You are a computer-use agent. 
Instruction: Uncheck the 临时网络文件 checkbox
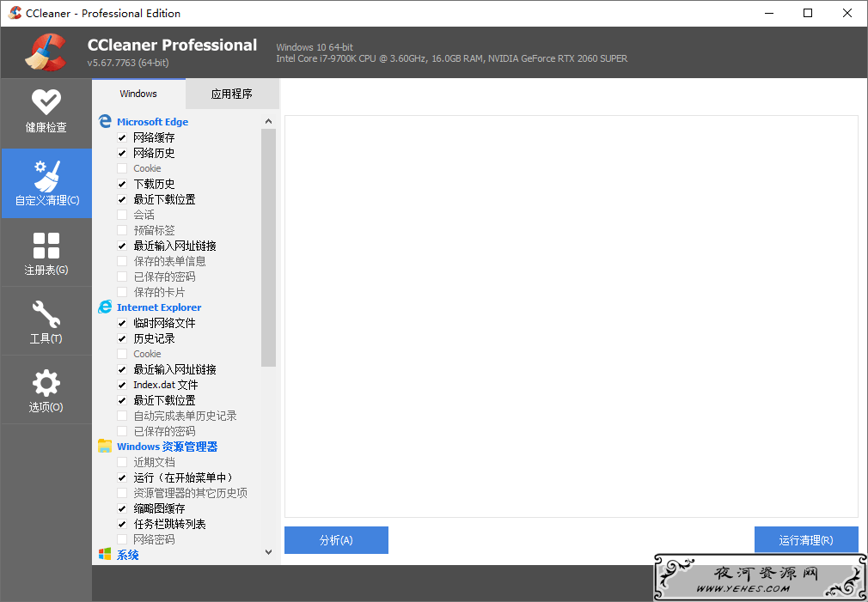click(122, 323)
